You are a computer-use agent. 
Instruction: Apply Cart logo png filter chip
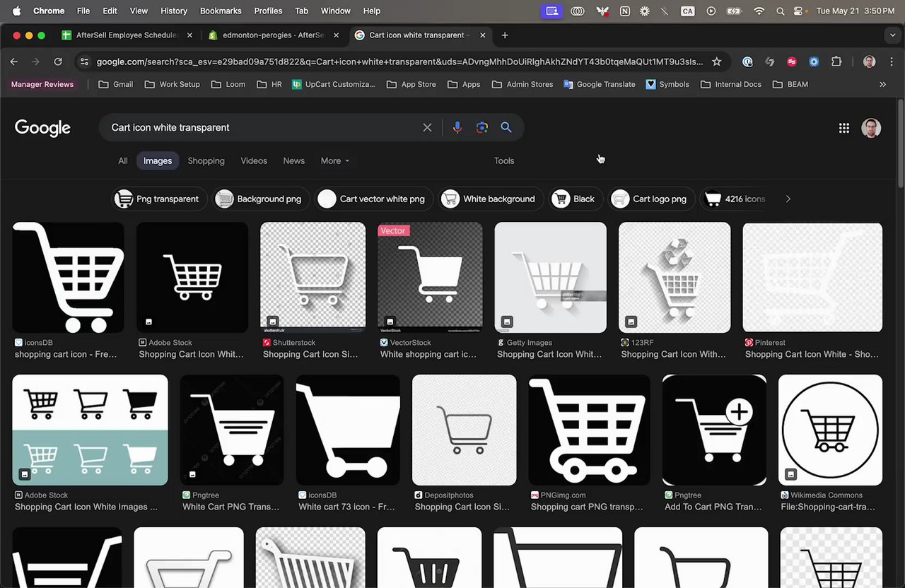pyautogui.click(x=652, y=199)
